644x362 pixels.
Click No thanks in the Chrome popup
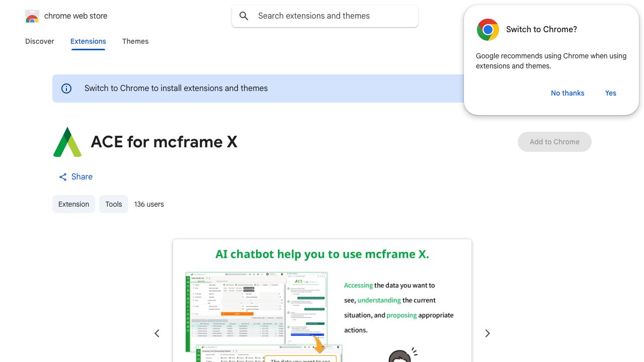568,93
